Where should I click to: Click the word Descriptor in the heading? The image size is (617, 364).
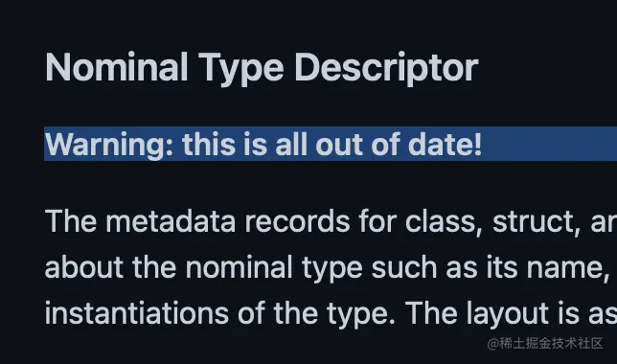pyautogui.click(x=386, y=68)
